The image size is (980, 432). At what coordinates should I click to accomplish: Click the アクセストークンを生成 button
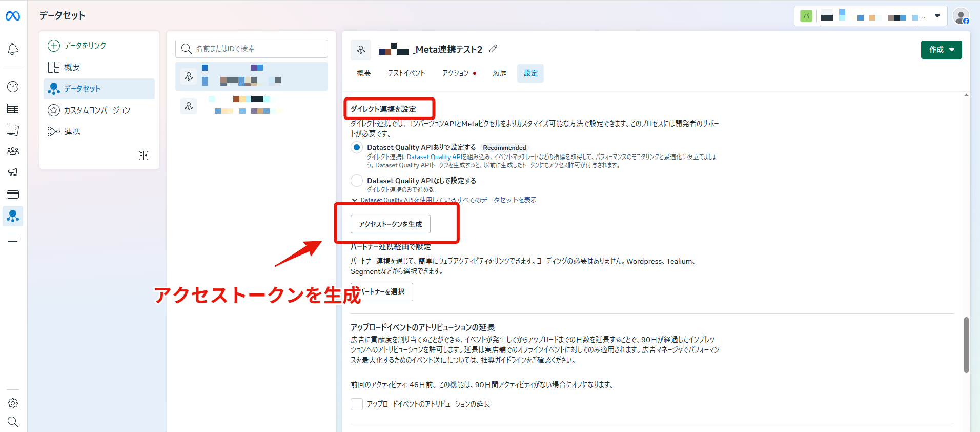tap(391, 224)
